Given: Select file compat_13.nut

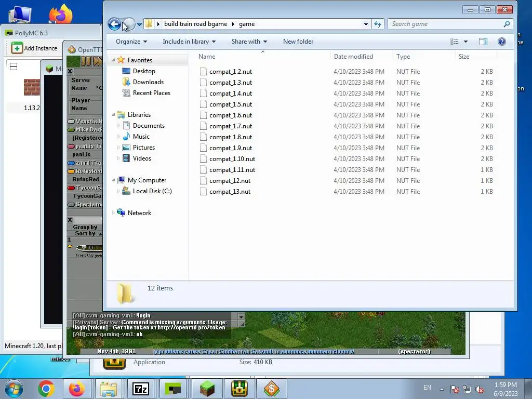Looking at the screenshot, I should [x=230, y=192].
